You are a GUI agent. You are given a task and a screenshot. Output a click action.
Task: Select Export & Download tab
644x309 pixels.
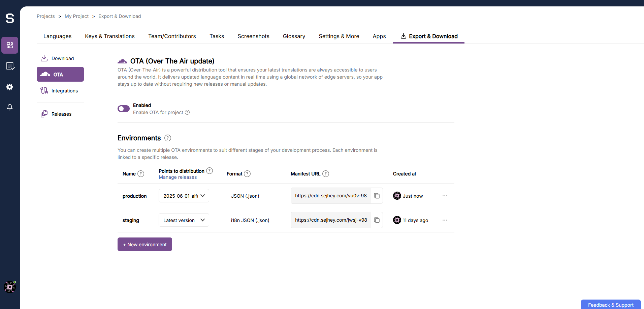[429, 36]
